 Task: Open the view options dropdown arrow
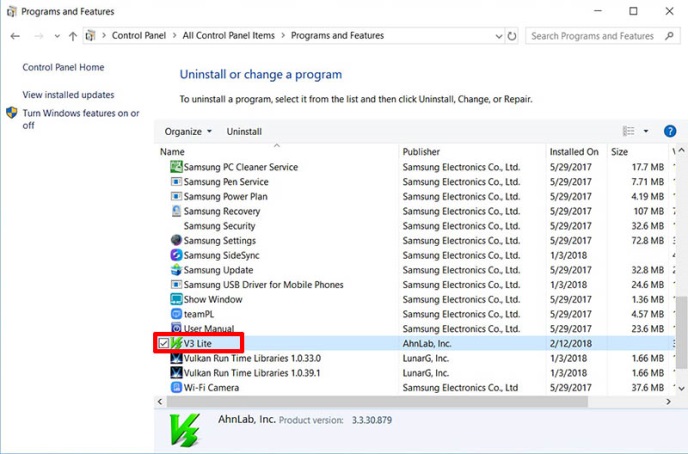(x=646, y=131)
